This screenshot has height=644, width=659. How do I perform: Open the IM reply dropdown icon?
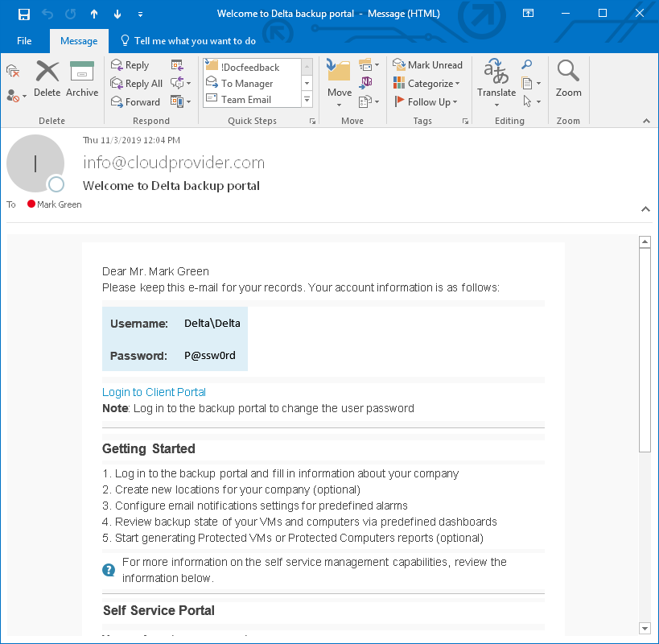pos(180,83)
